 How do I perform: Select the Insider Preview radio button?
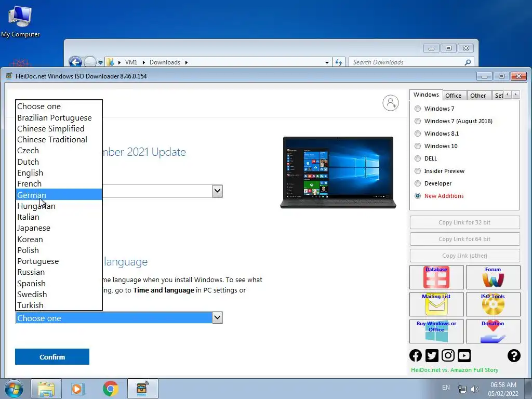point(418,171)
